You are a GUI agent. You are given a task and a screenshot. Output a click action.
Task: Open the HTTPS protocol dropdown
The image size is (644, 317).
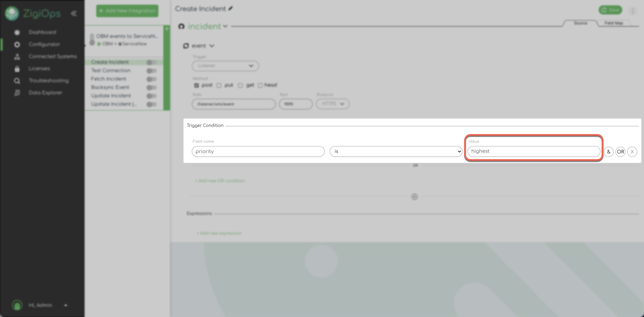pyautogui.click(x=332, y=104)
